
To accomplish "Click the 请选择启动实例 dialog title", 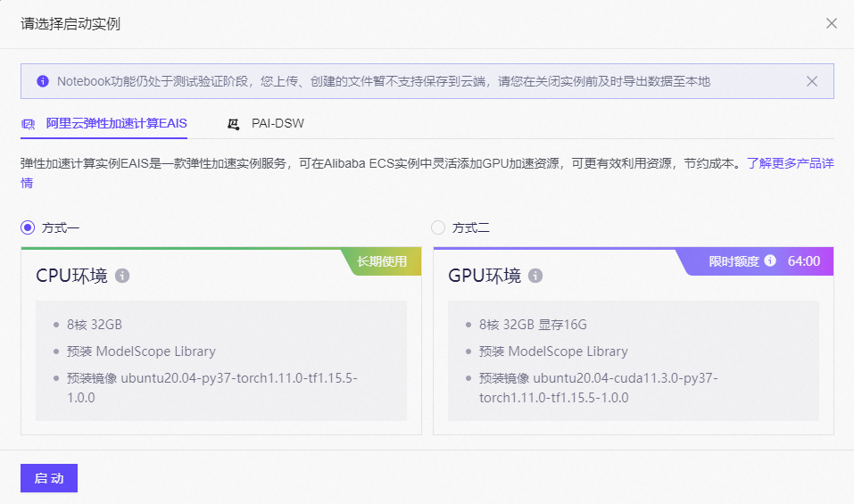I will coord(70,24).
